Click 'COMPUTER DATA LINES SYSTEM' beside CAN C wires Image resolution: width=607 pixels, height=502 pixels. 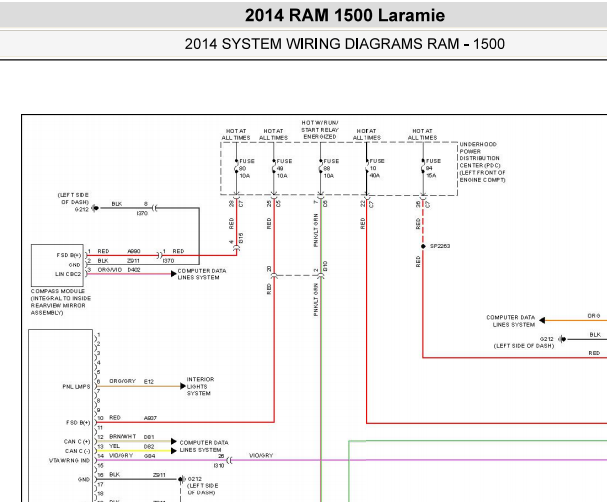point(204,446)
